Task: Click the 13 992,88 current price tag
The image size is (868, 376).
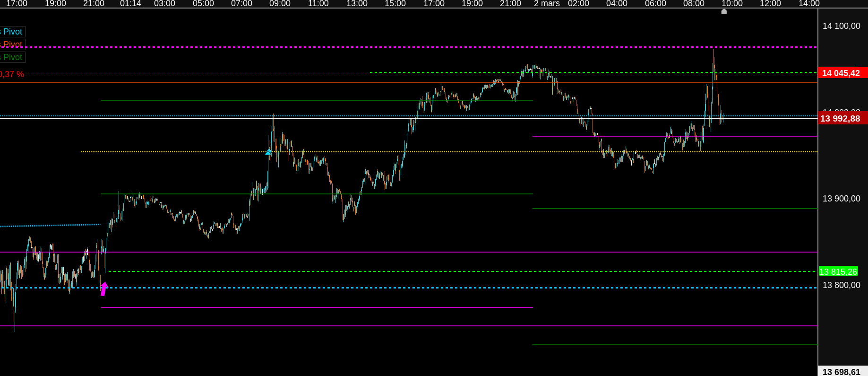Action: click(842, 118)
